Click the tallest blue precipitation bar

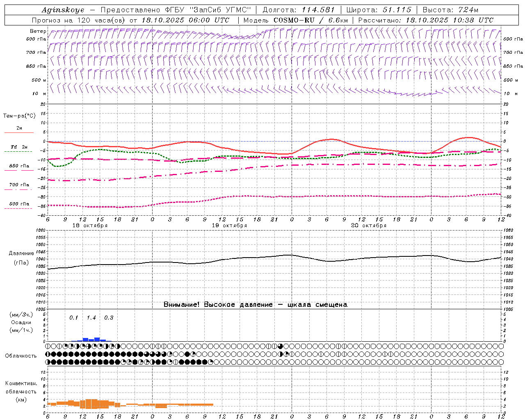click(x=97, y=339)
